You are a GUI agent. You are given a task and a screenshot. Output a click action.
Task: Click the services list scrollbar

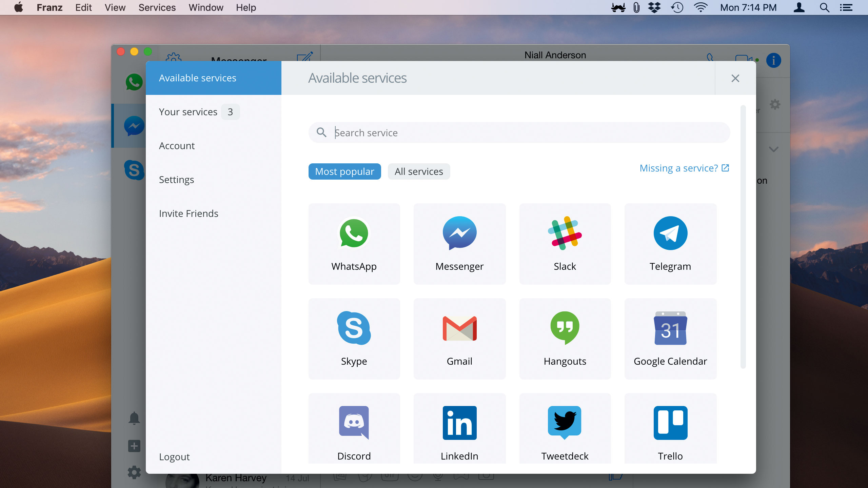(x=743, y=237)
